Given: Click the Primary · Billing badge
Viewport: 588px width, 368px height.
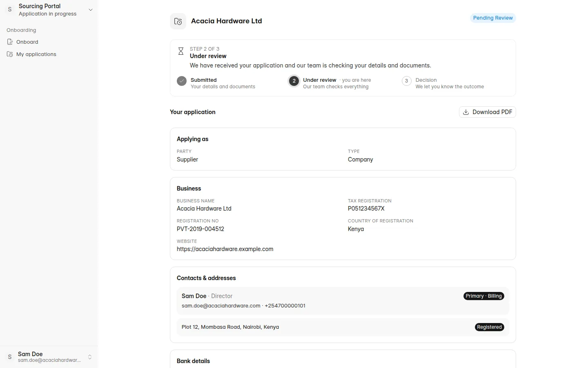Looking at the screenshot, I should (x=484, y=296).
